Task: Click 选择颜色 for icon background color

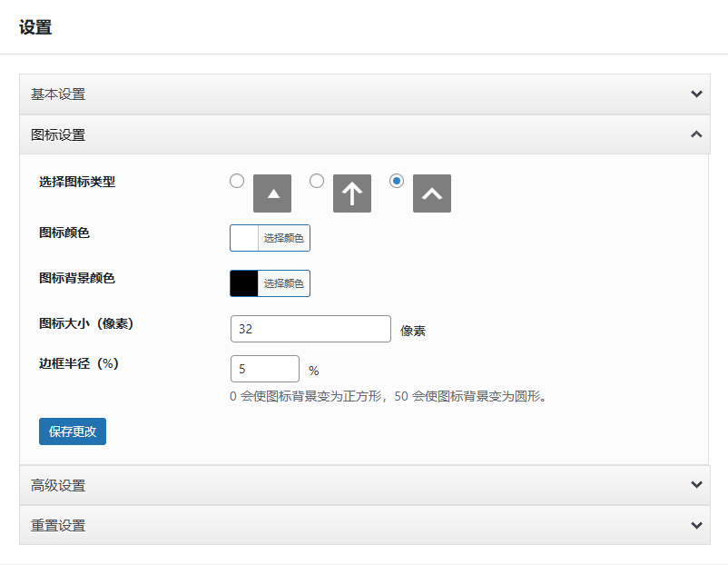Action: pos(283,283)
